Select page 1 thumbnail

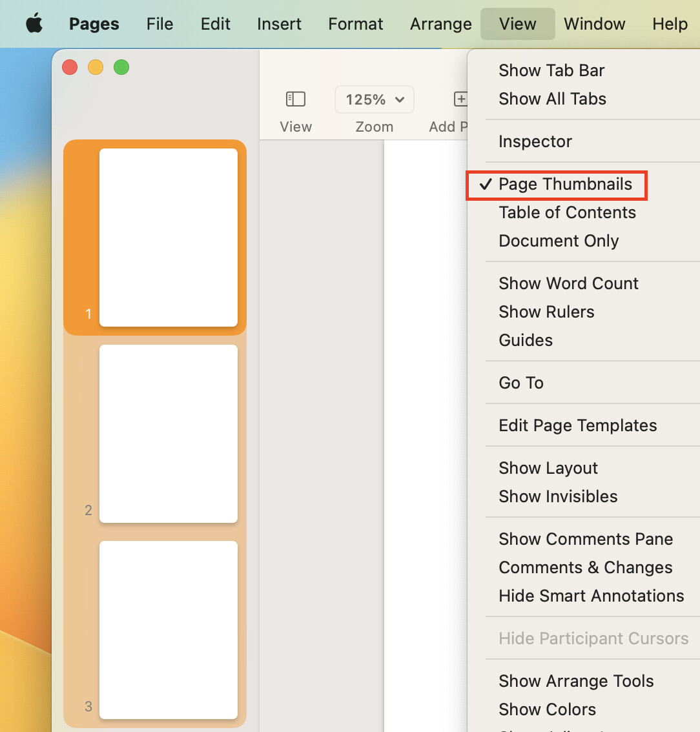(x=168, y=238)
